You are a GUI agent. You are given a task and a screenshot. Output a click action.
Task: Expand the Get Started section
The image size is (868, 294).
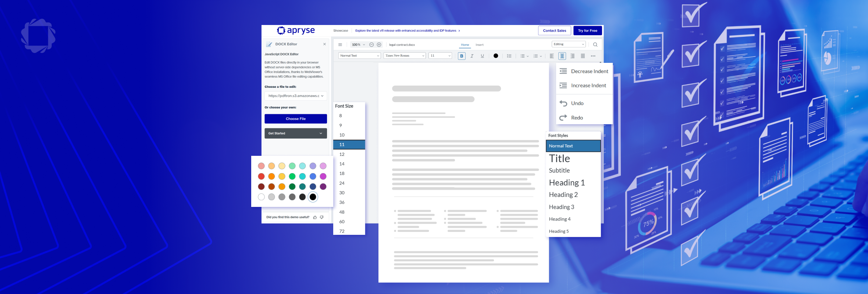tap(296, 133)
